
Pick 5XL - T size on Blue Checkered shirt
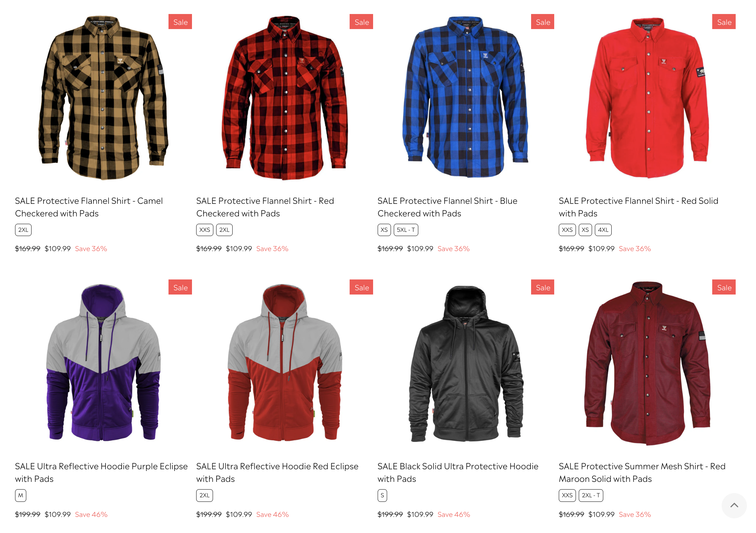tap(406, 230)
